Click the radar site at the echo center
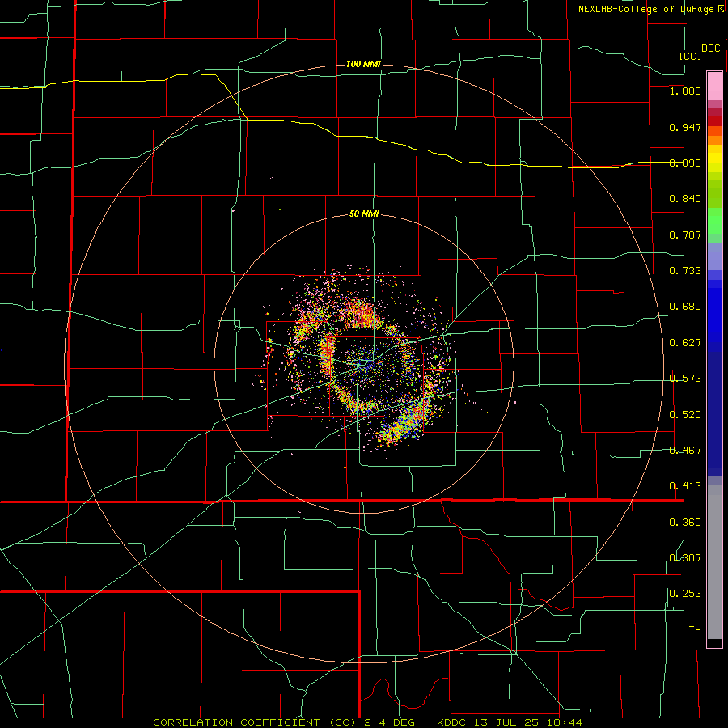 pos(365,364)
